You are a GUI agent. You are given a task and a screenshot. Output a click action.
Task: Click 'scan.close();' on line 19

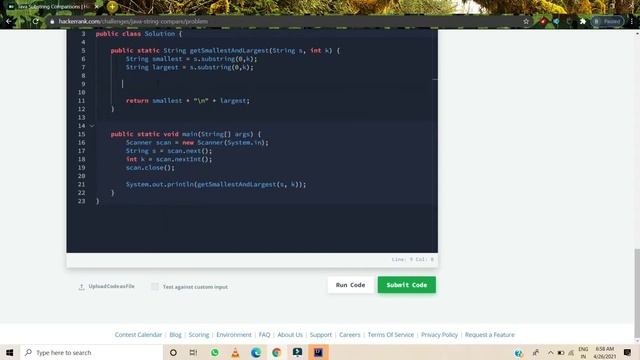click(150, 168)
